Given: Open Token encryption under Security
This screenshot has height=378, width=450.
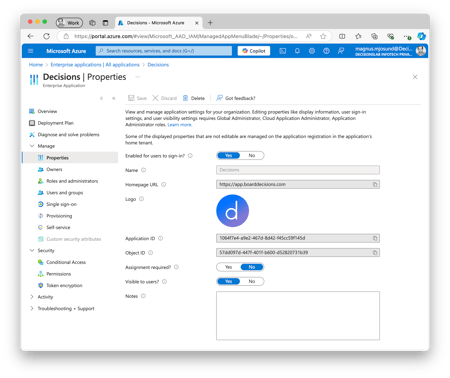Looking at the screenshot, I should 64,285.
